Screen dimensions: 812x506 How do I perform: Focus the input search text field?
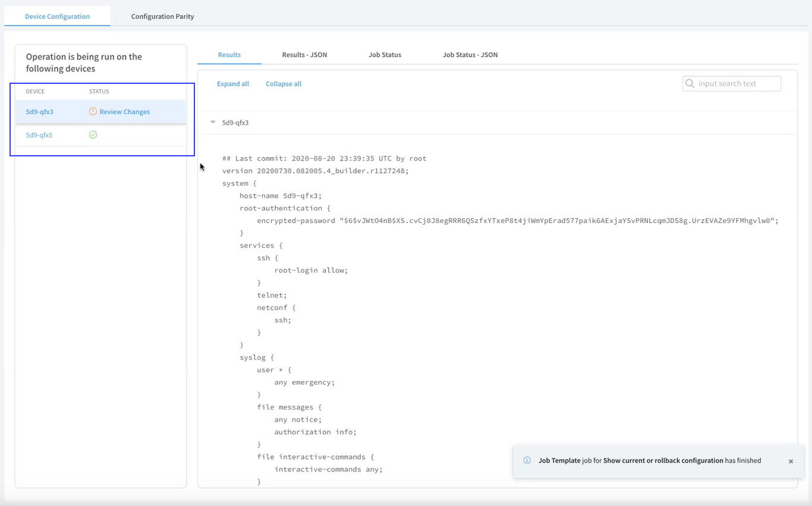[737, 84]
